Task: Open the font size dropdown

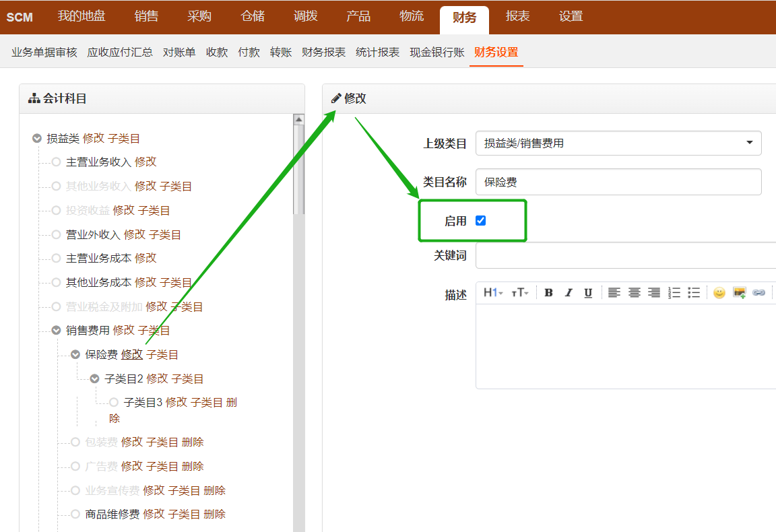Action: (x=519, y=292)
